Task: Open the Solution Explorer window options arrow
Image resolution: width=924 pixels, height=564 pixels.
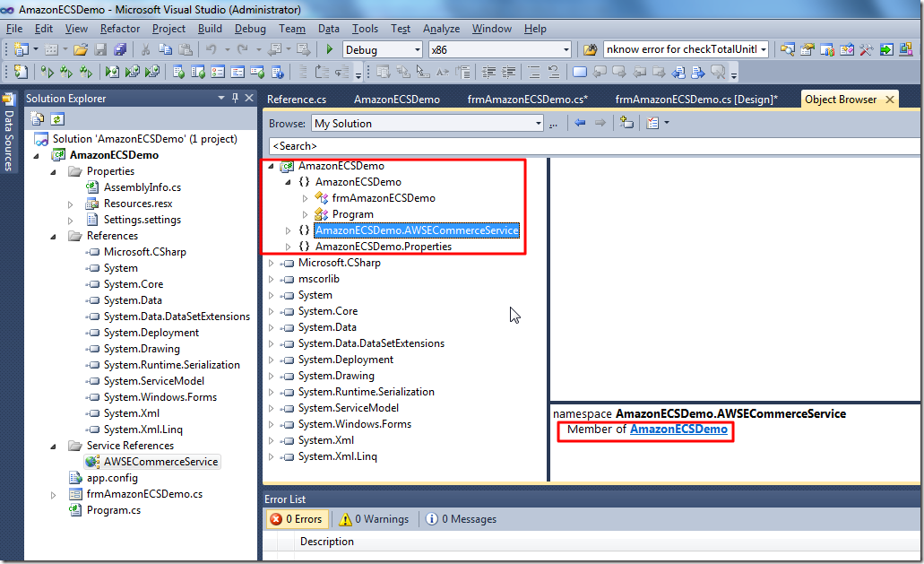Action: (x=221, y=98)
